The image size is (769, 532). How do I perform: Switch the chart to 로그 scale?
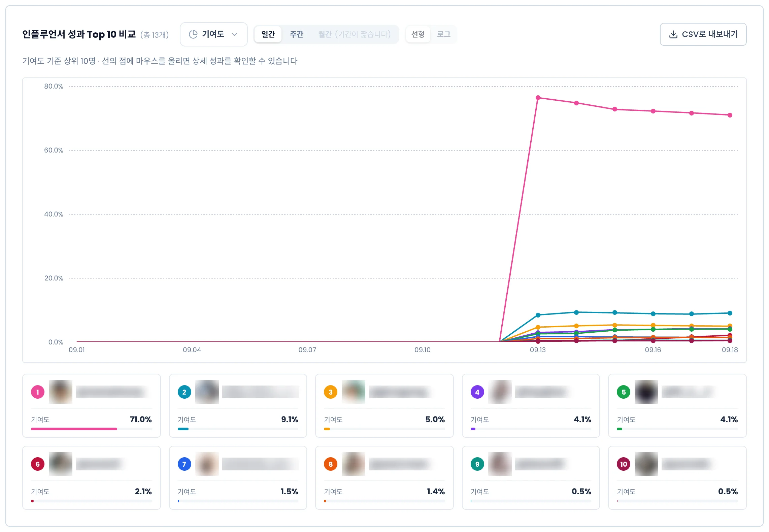443,34
